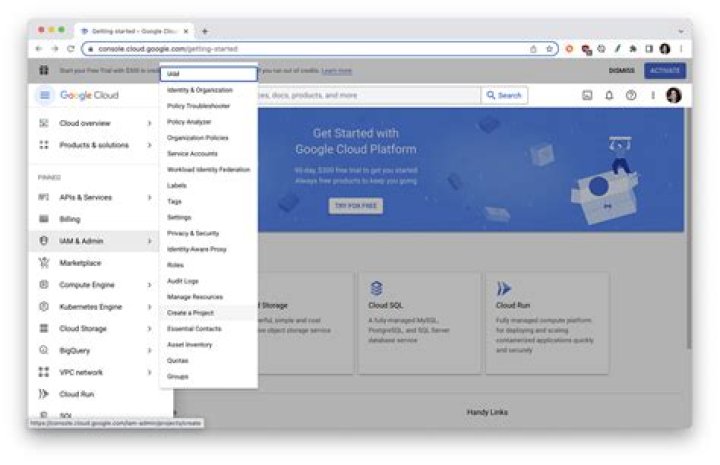
Task: Expand the IAM & Admin submenu arrow
Action: click(x=149, y=241)
